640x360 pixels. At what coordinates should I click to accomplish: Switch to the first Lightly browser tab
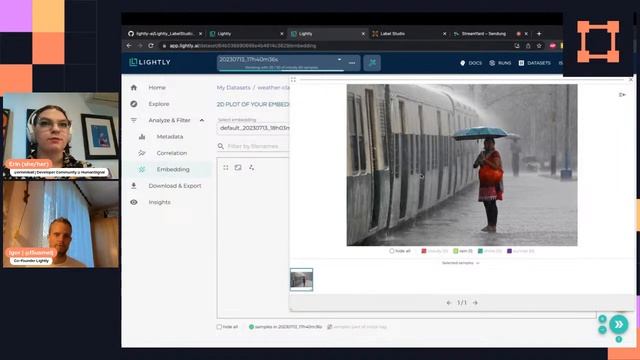click(x=246, y=34)
